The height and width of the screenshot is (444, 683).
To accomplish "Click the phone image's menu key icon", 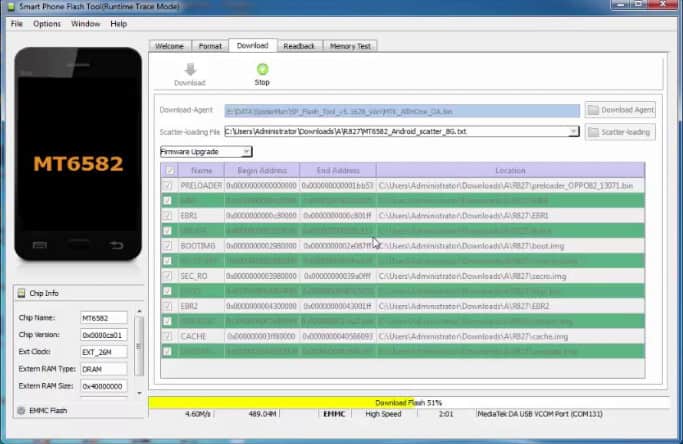I will pyautogui.click(x=40, y=245).
